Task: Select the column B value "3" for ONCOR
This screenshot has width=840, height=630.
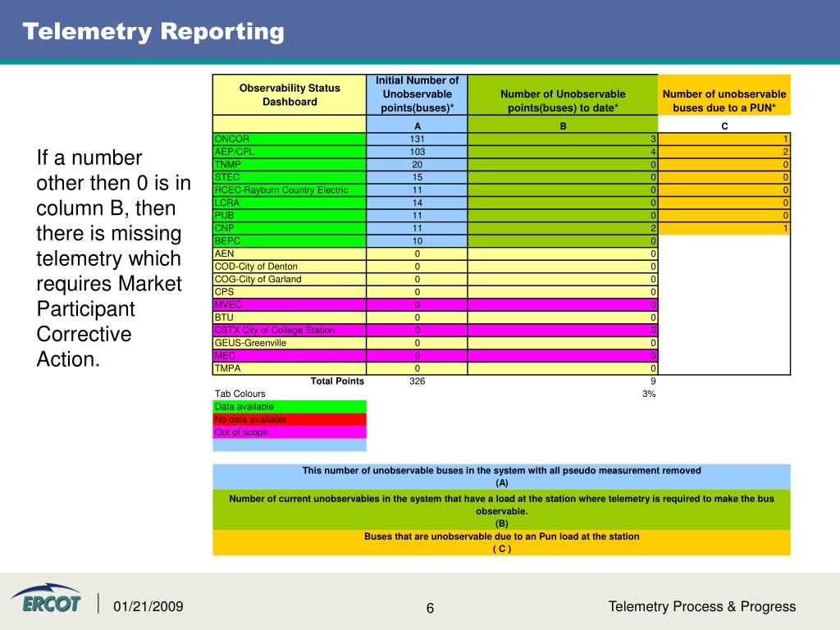Action: click(x=563, y=139)
